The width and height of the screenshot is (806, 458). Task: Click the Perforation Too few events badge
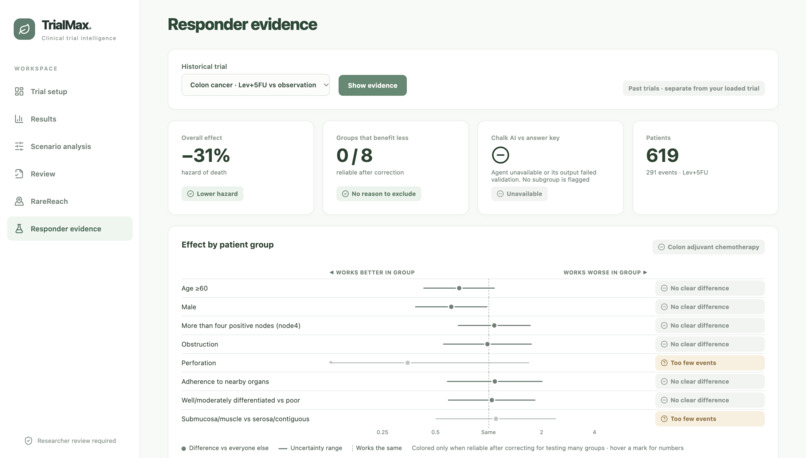coord(710,363)
